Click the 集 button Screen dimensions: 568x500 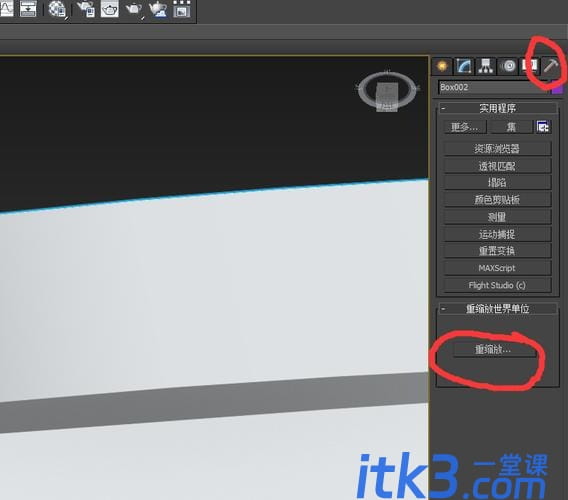[511, 127]
